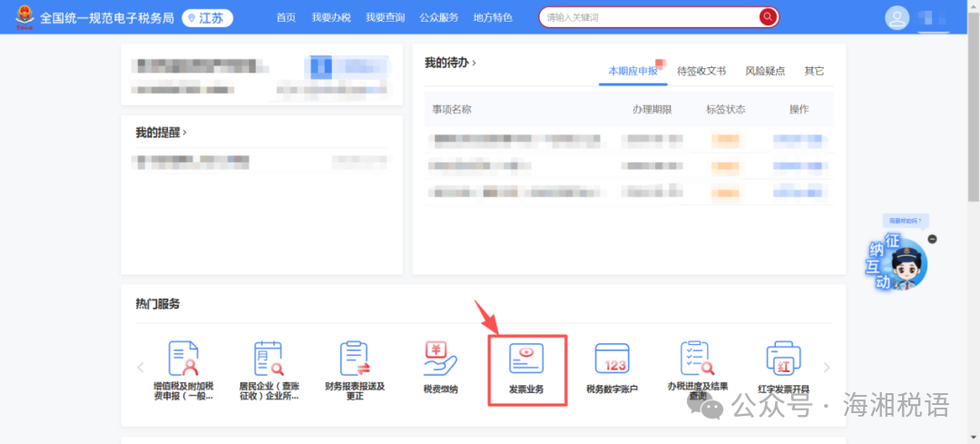980x444 pixels.
Task: Switch to the 待签收文书 tab
Action: [701, 72]
